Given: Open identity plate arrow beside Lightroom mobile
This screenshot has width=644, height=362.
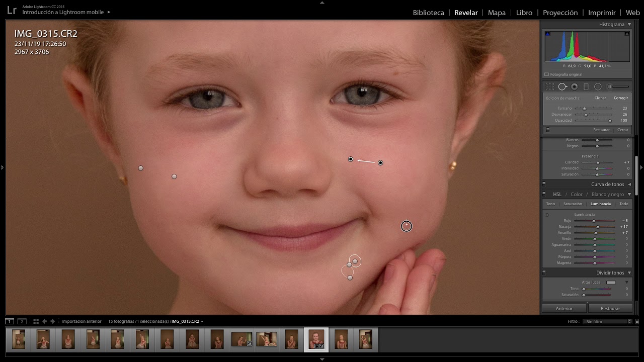Looking at the screenshot, I should pyautogui.click(x=109, y=12).
